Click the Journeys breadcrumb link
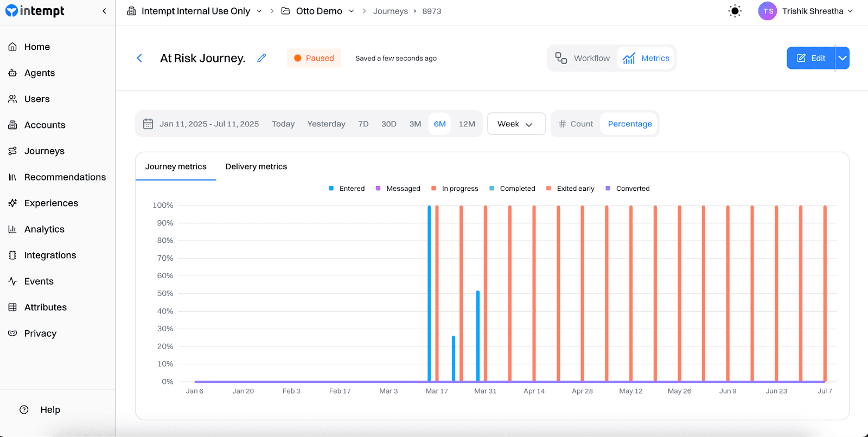The width and height of the screenshot is (868, 437). point(390,11)
